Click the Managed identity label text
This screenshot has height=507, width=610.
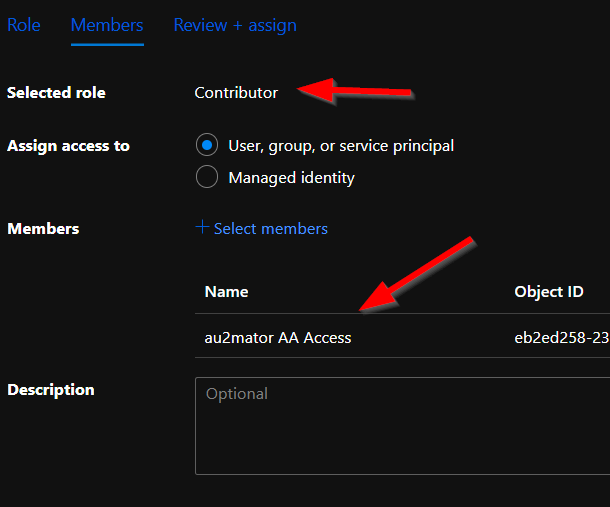coord(291,178)
